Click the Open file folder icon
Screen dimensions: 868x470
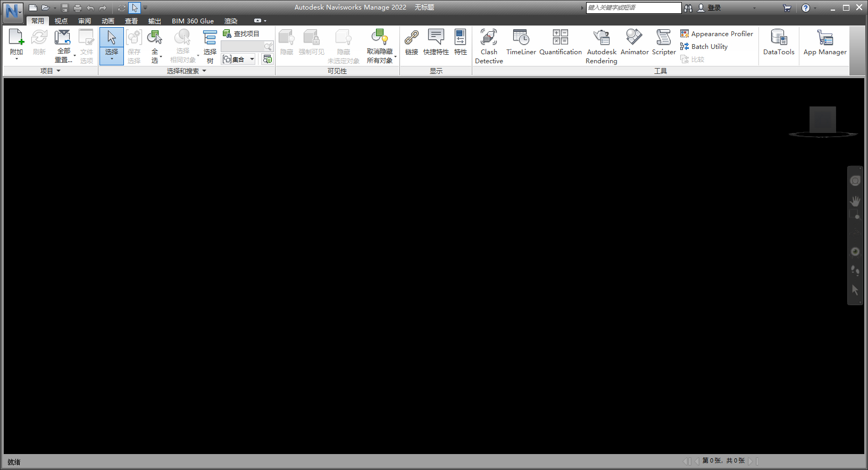pos(46,8)
